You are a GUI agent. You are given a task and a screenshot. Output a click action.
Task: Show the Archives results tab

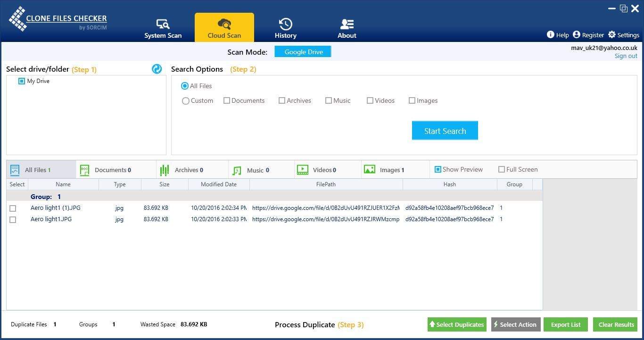pos(192,170)
